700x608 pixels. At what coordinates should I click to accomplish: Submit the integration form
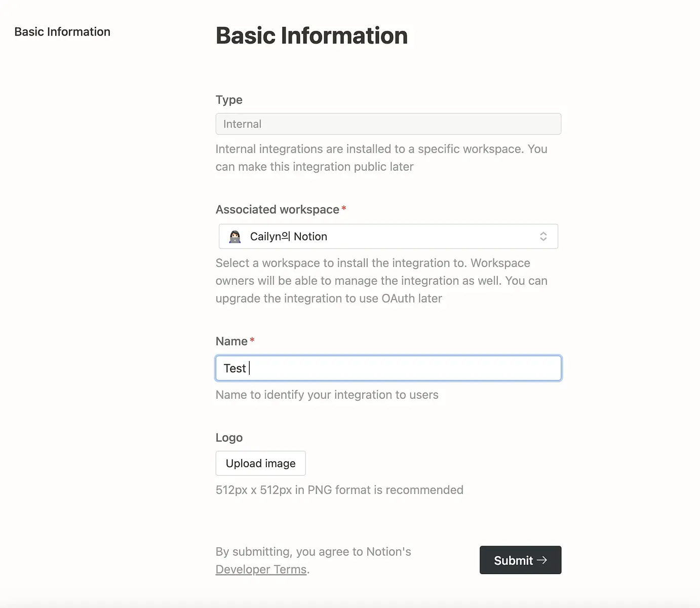click(x=521, y=560)
